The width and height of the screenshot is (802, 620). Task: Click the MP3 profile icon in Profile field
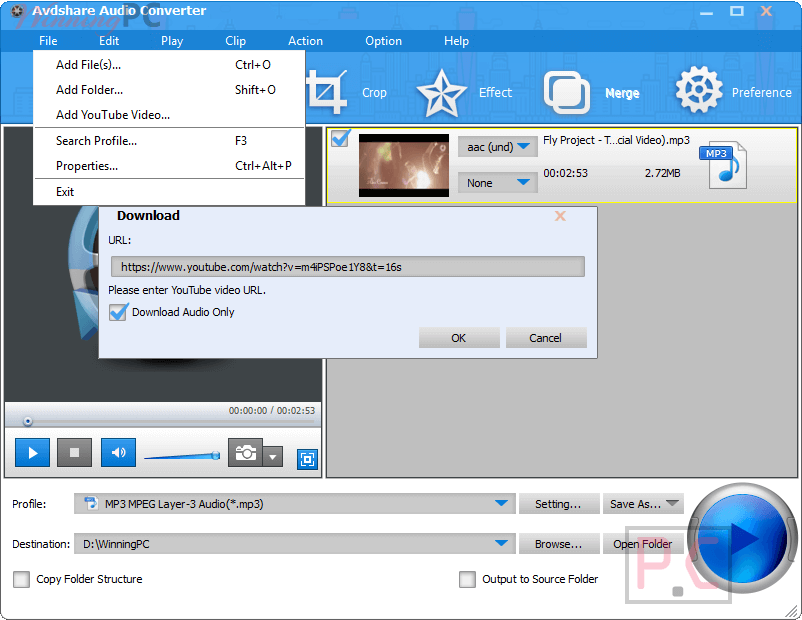(91, 503)
